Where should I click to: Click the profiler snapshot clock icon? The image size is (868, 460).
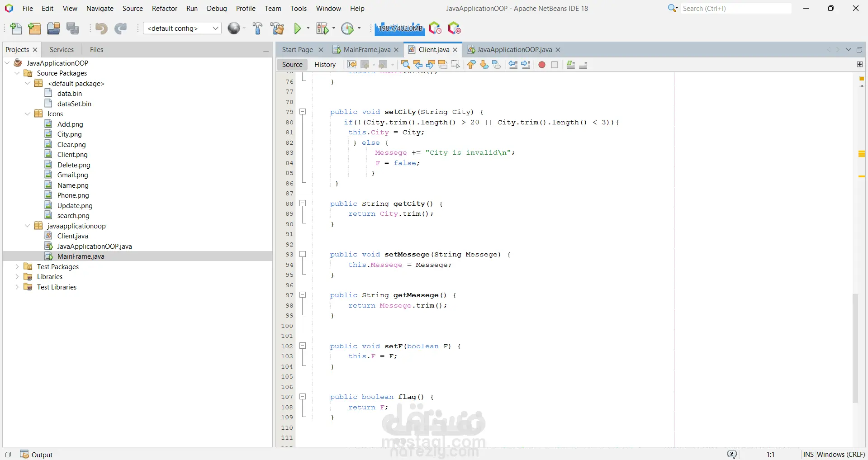tap(435, 28)
